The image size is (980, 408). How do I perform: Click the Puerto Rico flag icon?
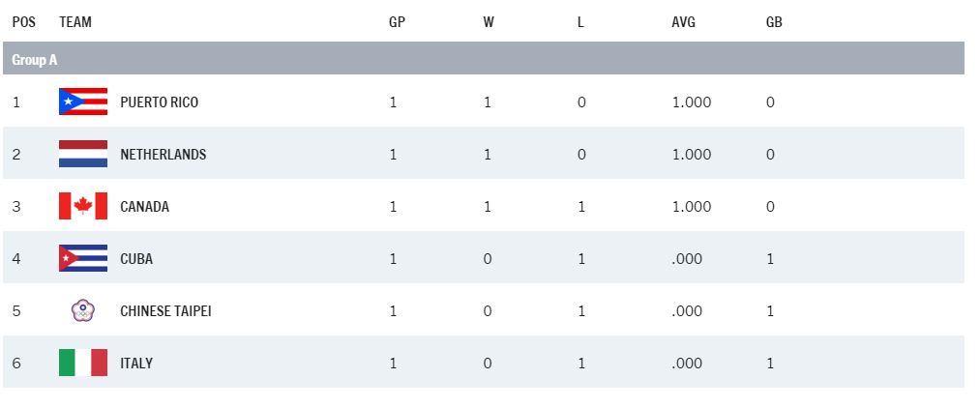point(82,102)
